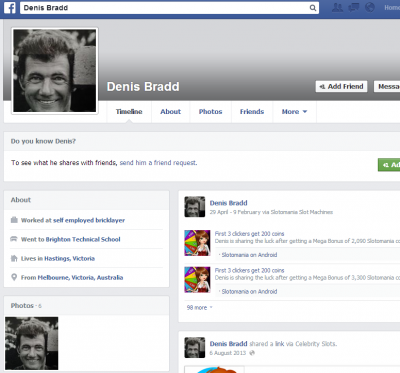Open the notifications globe icon
This screenshot has width=400, height=373.
click(370, 7)
